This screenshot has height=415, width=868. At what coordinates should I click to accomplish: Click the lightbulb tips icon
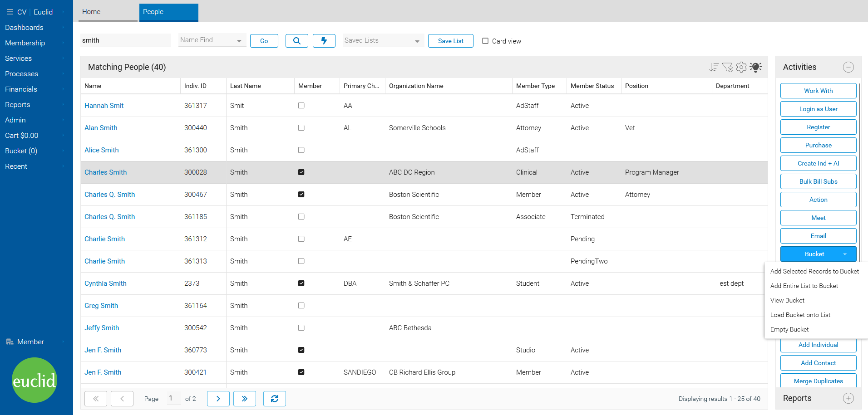pyautogui.click(x=755, y=67)
